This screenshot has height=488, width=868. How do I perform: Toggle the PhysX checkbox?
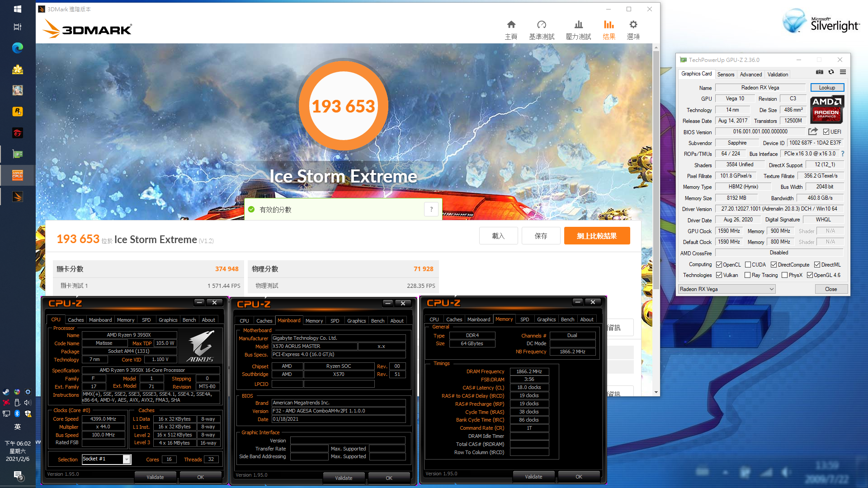(x=784, y=275)
